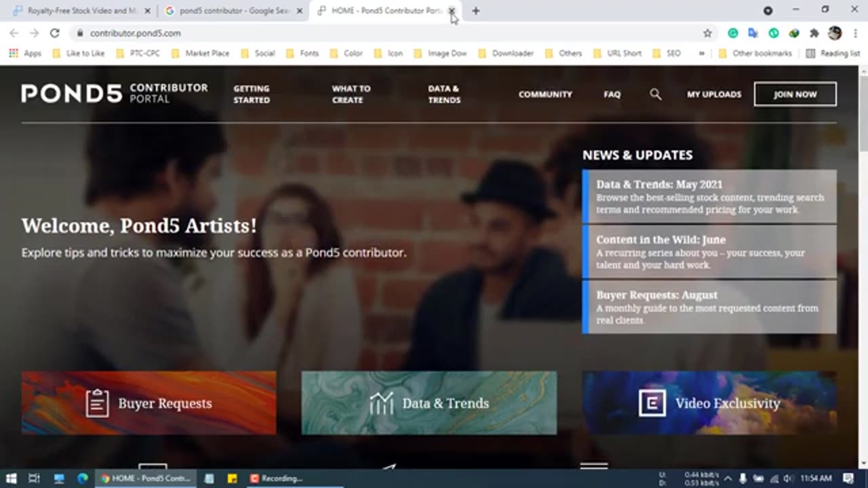Image resolution: width=868 pixels, height=488 pixels.
Task: Open a new browser tab
Action: [475, 11]
